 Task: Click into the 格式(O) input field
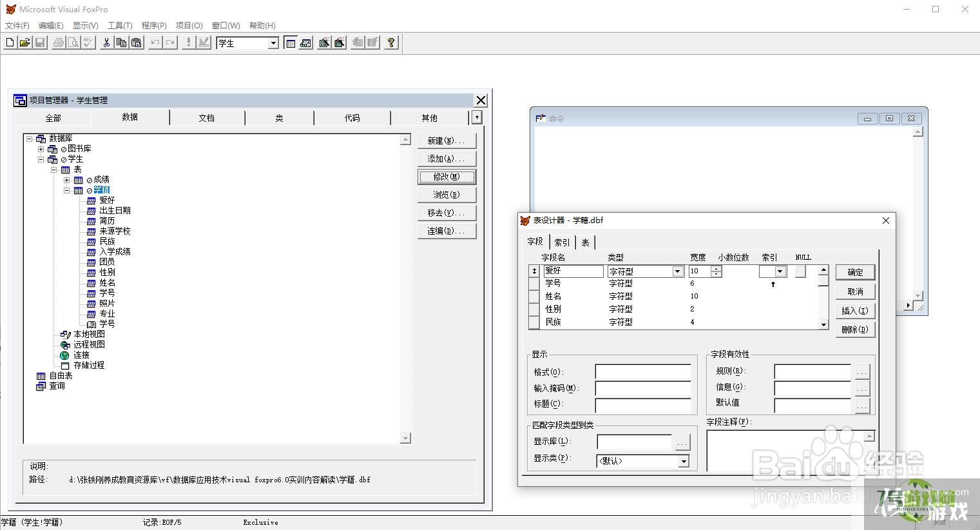tap(643, 372)
